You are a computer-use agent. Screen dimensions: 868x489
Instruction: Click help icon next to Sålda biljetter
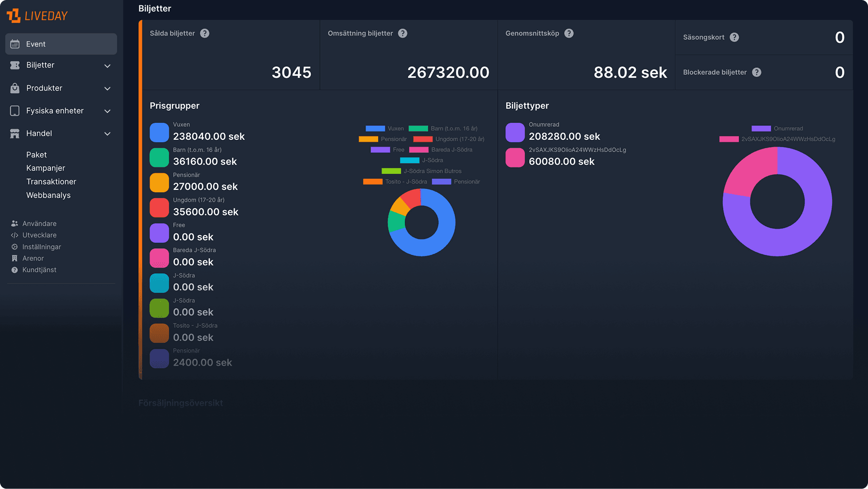[x=205, y=34]
